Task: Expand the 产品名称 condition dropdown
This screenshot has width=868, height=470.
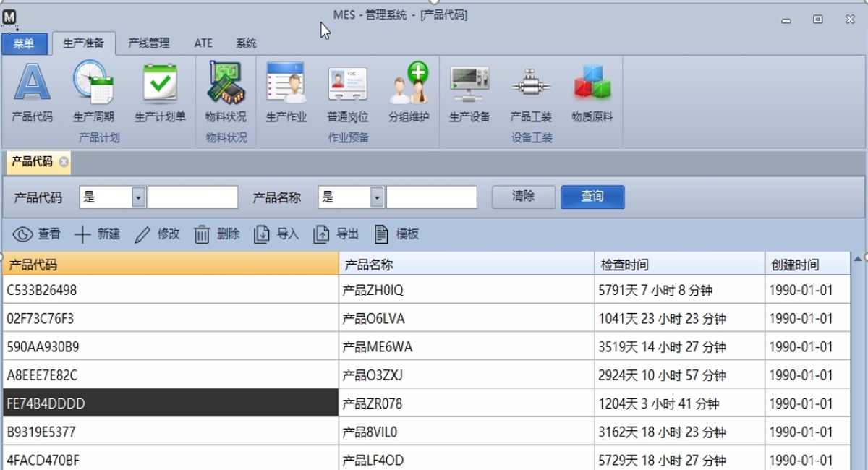Action: tap(377, 197)
